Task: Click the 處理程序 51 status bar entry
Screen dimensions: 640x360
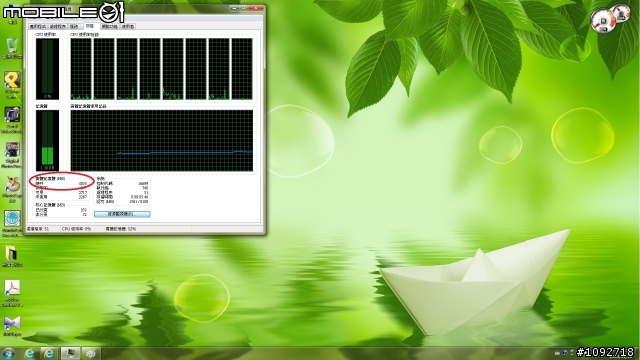Action: tap(38, 229)
